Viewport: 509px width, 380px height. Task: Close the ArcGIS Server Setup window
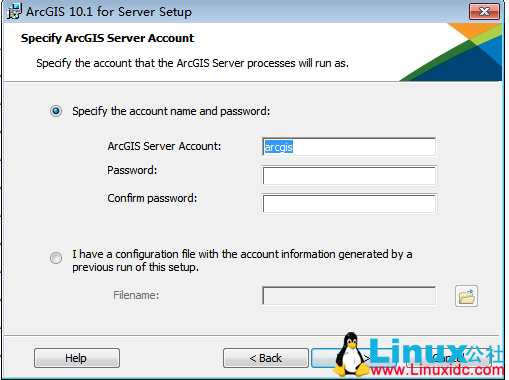click(x=484, y=12)
